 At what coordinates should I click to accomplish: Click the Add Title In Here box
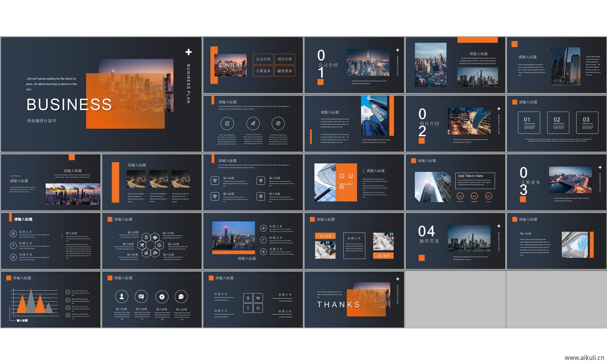475,181
